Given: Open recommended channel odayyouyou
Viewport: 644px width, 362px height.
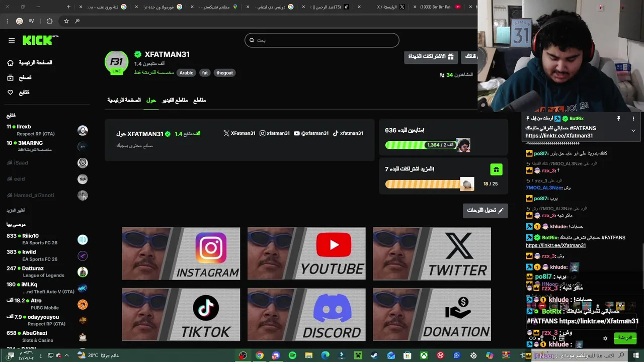Looking at the screenshot, I should 47,320.
